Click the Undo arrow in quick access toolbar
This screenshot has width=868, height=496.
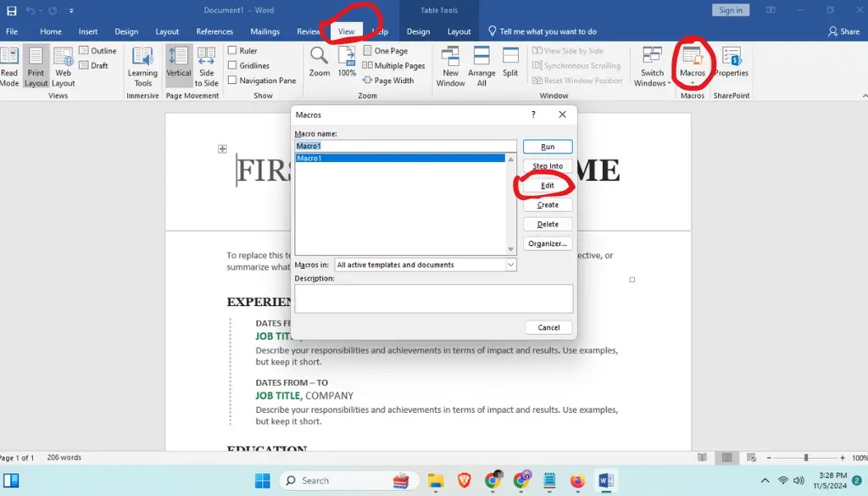coord(31,10)
